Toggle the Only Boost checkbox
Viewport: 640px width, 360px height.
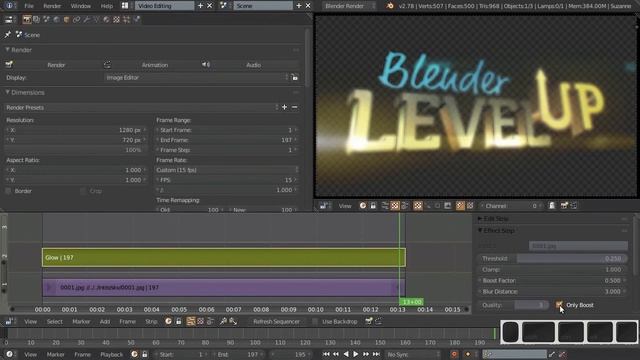(559, 305)
